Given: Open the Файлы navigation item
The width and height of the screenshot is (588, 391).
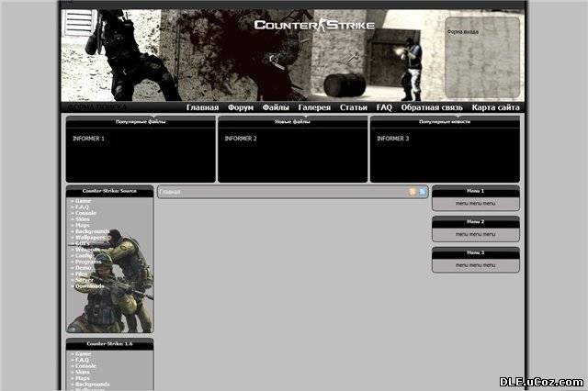Looking at the screenshot, I should [x=276, y=107].
